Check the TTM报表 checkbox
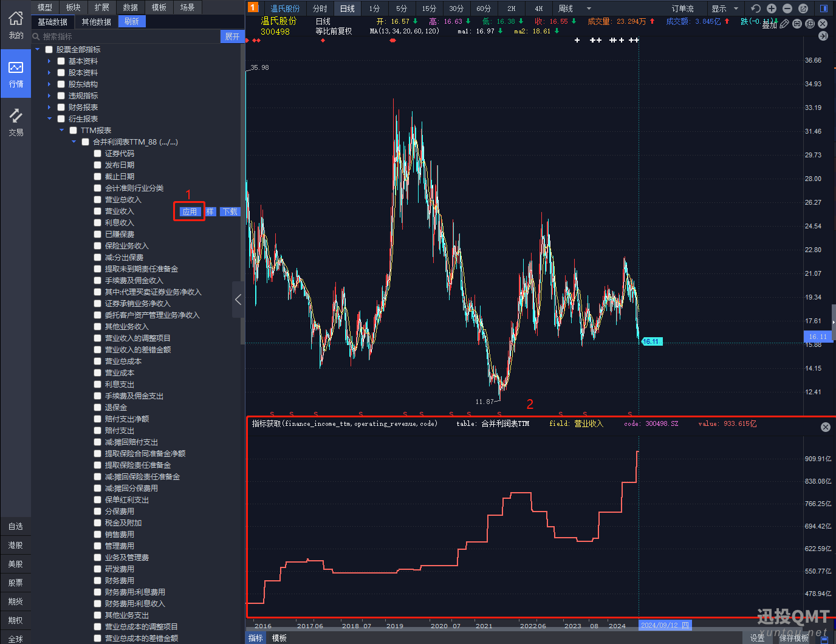 click(x=74, y=130)
